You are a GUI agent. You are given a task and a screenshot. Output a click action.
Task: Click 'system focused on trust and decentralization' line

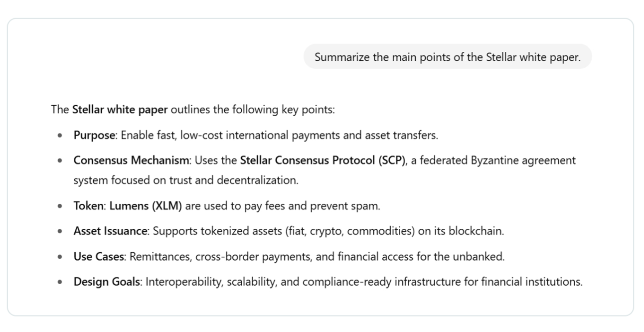point(186,180)
